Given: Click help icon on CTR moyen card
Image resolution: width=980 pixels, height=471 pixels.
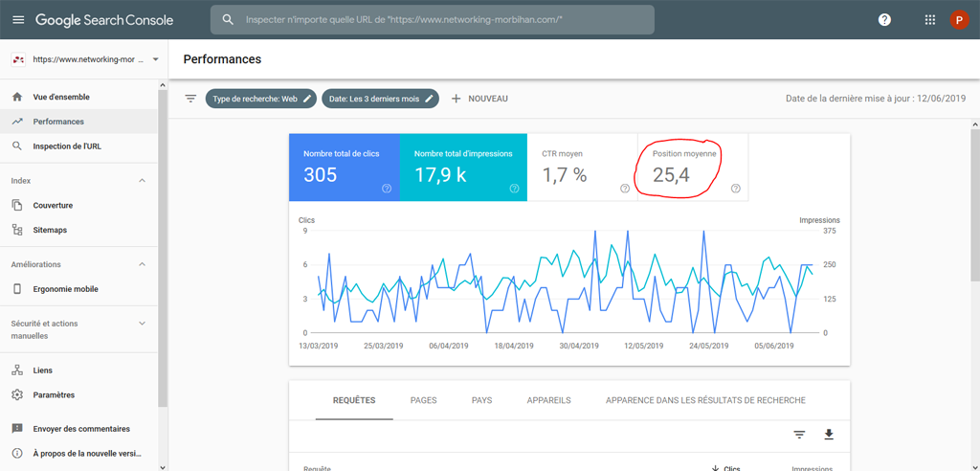Looking at the screenshot, I should (x=625, y=189).
